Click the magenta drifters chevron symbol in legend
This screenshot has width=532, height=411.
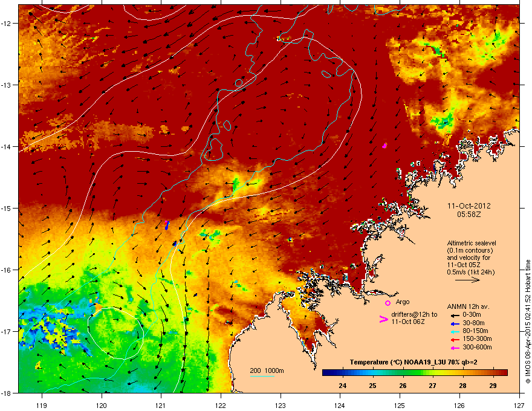(x=384, y=319)
